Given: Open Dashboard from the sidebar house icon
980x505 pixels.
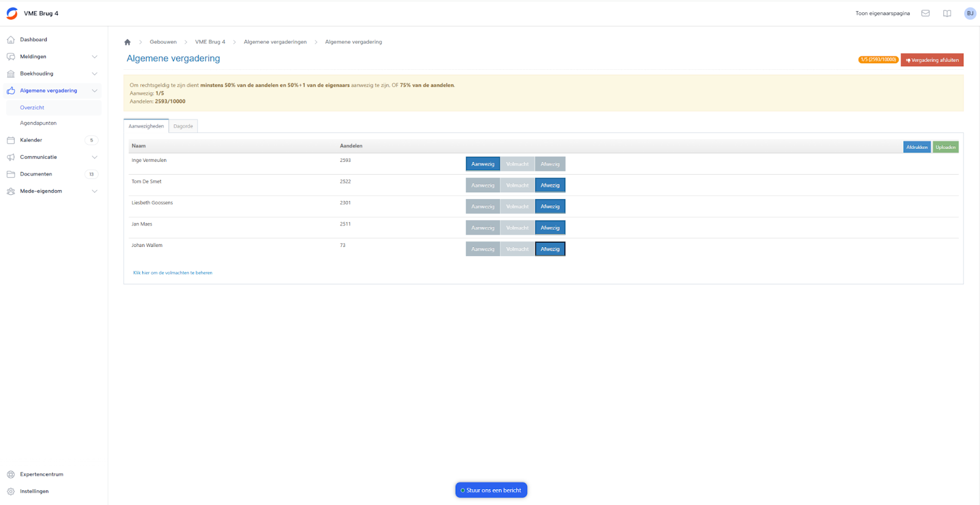Looking at the screenshot, I should coord(11,40).
